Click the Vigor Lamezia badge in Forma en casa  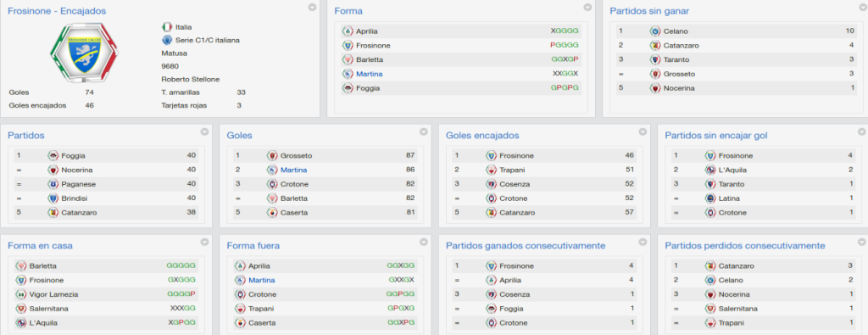(21, 294)
